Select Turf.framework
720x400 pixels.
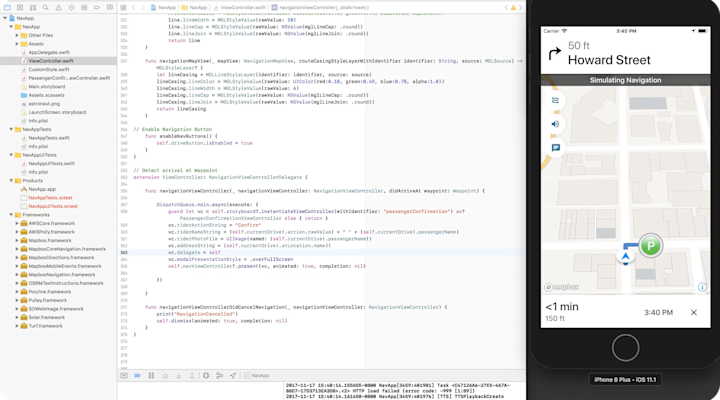click(45, 326)
